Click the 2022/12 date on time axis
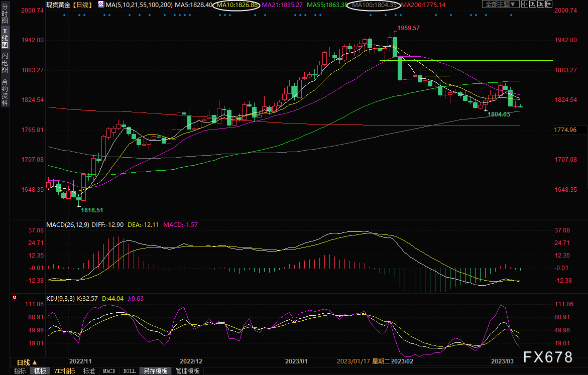588x375 pixels. pyautogui.click(x=191, y=361)
